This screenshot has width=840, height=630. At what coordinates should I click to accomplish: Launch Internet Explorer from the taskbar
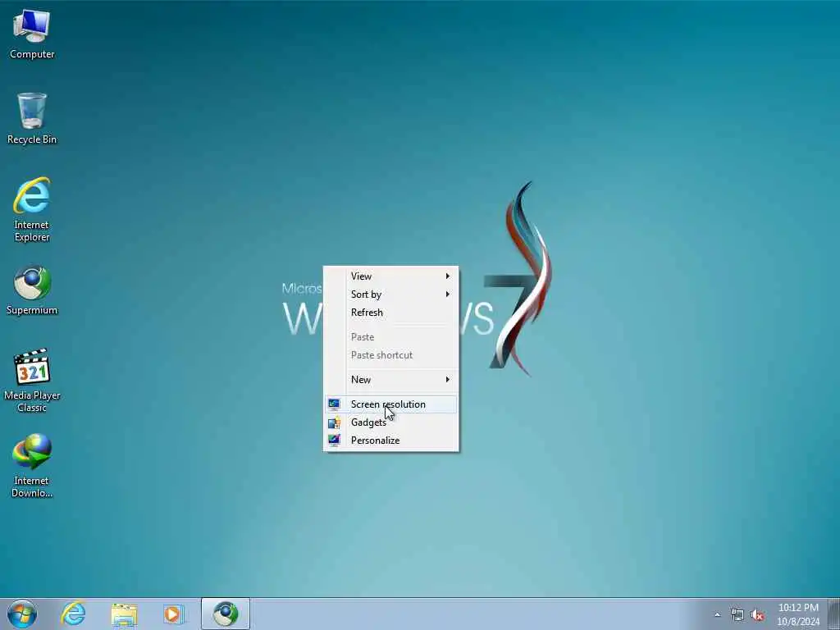point(73,614)
